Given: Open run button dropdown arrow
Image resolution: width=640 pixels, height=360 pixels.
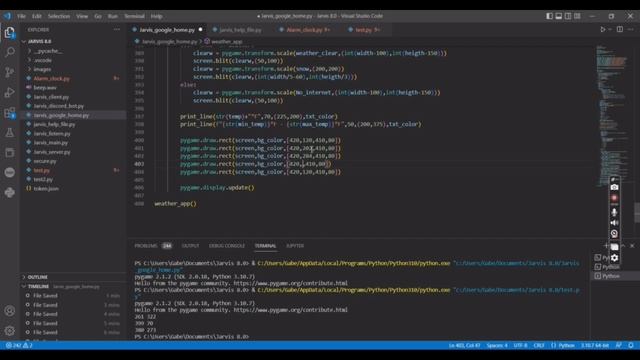Looking at the screenshot, I should click(x=610, y=29).
